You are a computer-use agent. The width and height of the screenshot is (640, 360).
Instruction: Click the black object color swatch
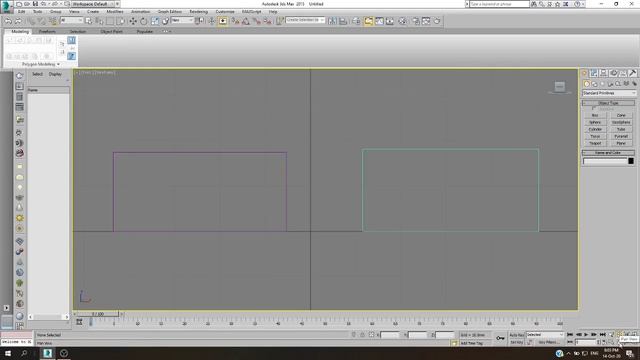(631, 161)
